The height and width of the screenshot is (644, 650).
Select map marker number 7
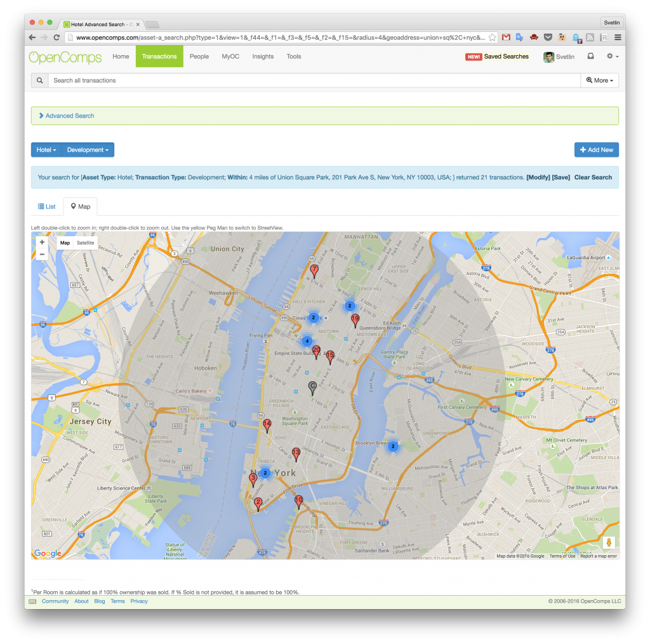(314, 271)
